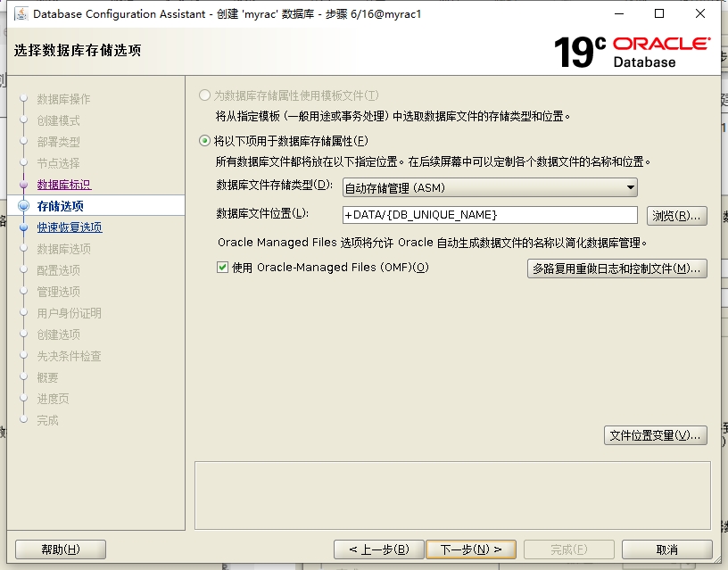Click the 部署类型 step in sidebar

tap(59, 142)
